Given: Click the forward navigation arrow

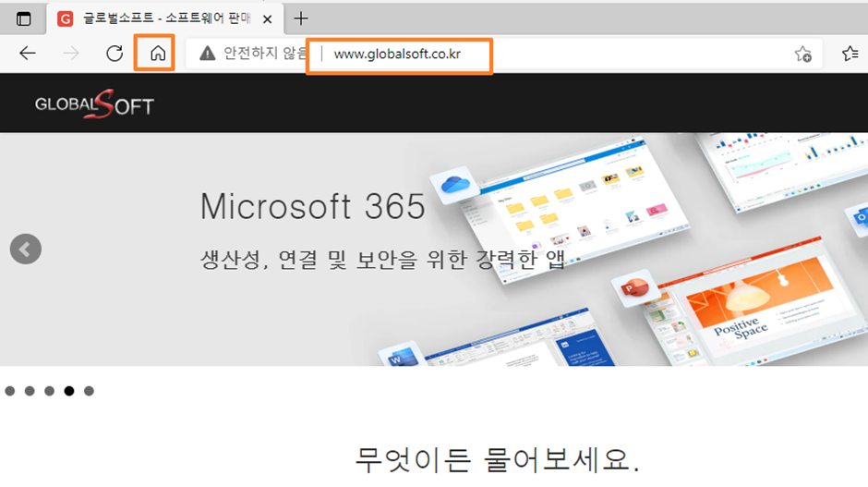Looking at the screenshot, I should [71, 54].
